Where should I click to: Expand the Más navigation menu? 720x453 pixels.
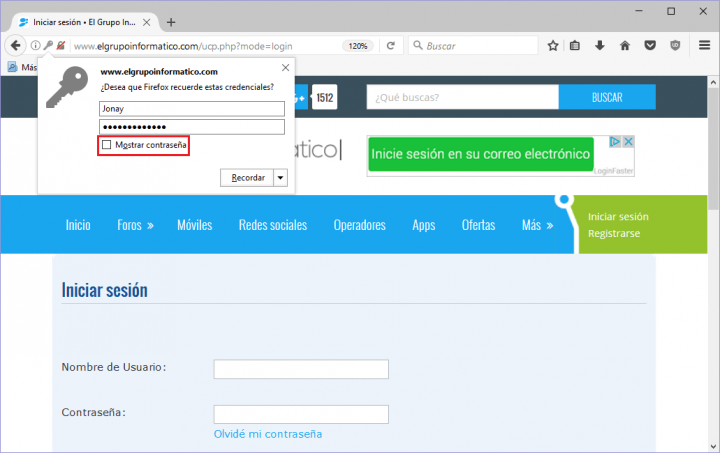point(537,225)
